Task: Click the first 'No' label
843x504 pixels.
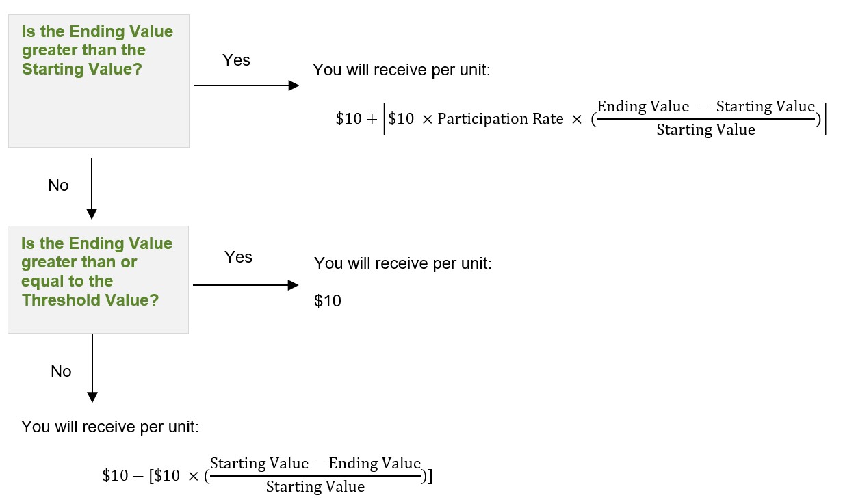Action: click(x=58, y=185)
